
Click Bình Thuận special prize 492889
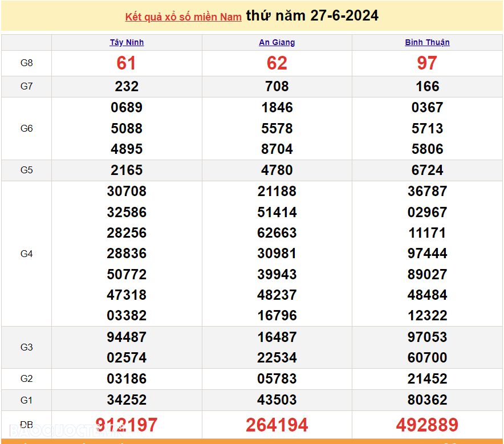tap(427, 425)
